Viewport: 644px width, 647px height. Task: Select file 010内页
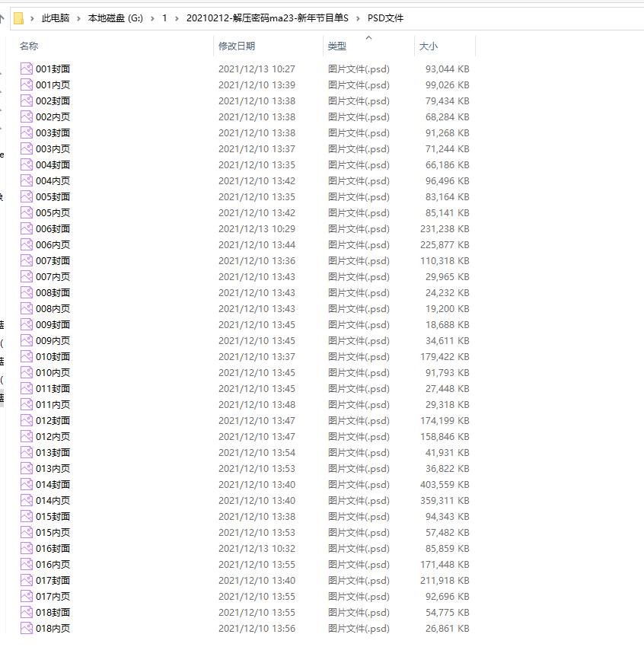click(53, 373)
